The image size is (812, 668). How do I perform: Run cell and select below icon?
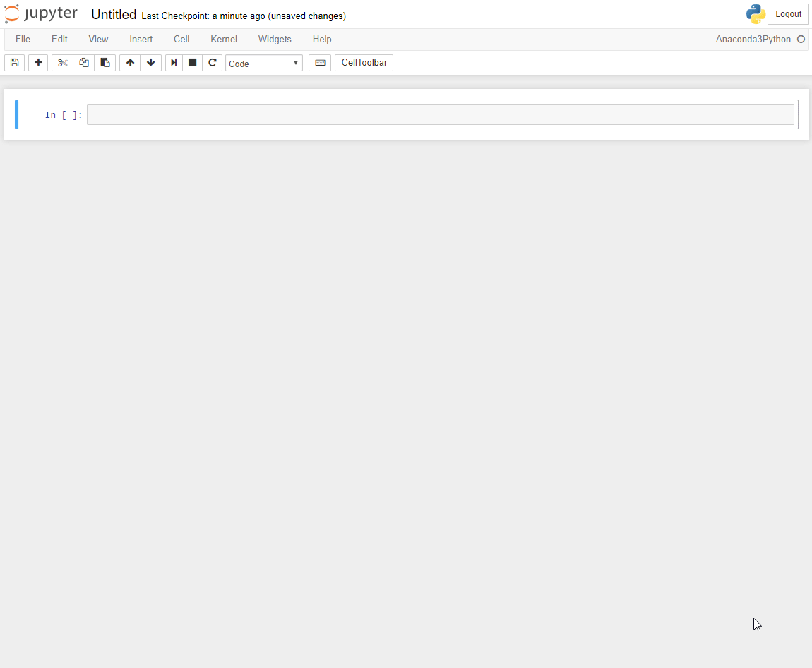click(x=174, y=63)
